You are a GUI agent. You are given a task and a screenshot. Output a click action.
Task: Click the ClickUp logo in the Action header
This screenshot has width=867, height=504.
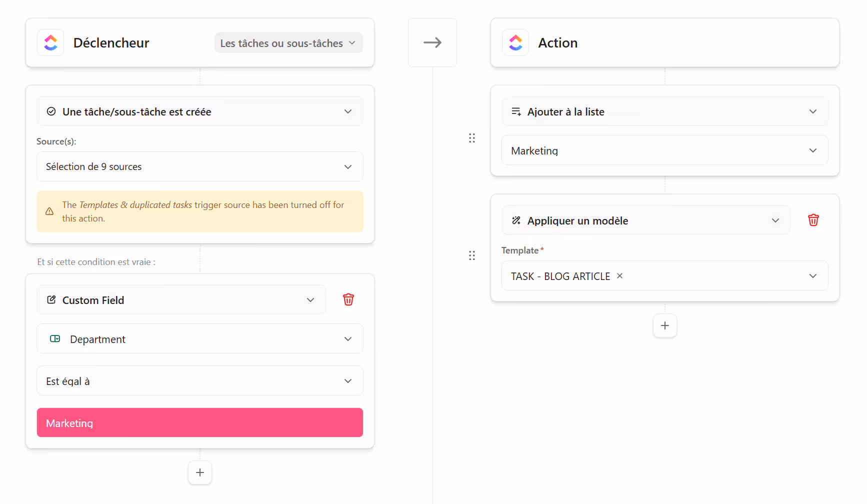click(515, 42)
